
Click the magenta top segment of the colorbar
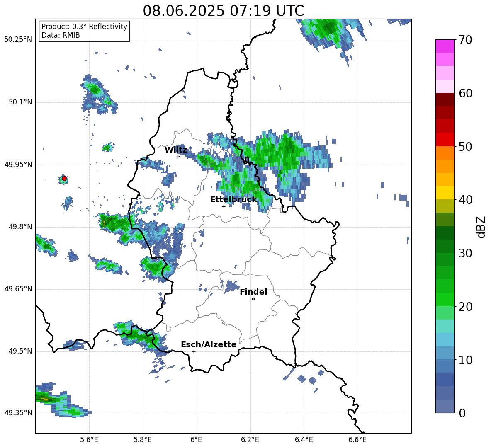tap(445, 46)
